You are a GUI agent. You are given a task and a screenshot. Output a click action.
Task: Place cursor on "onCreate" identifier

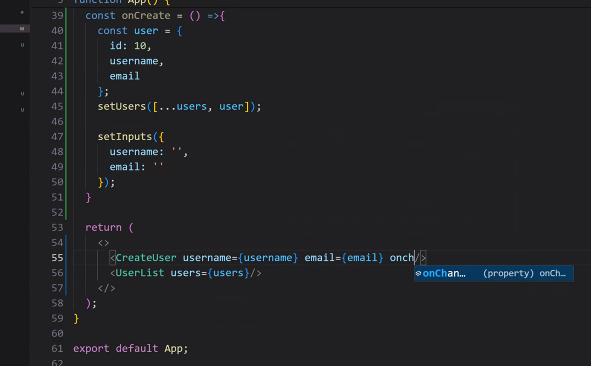click(146, 16)
